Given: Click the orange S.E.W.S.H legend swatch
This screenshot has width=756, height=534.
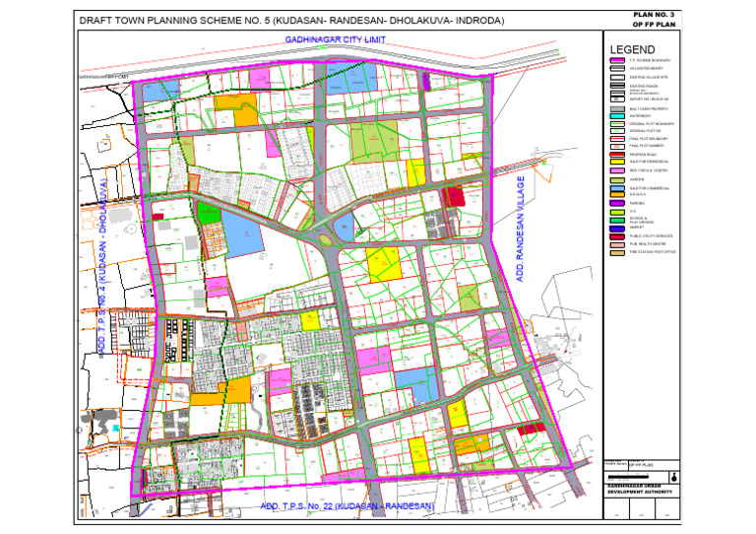Looking at the screenshot, I should (617, 194).
